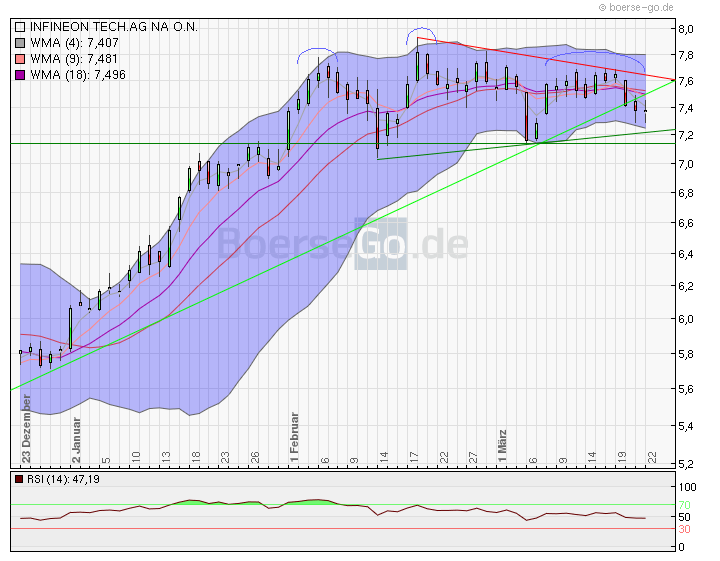The height and width of the screenshot is (561, 720).
Task: Select the 'WMA (4): 7,407' legend text
Action: click(x=74, y=43)
